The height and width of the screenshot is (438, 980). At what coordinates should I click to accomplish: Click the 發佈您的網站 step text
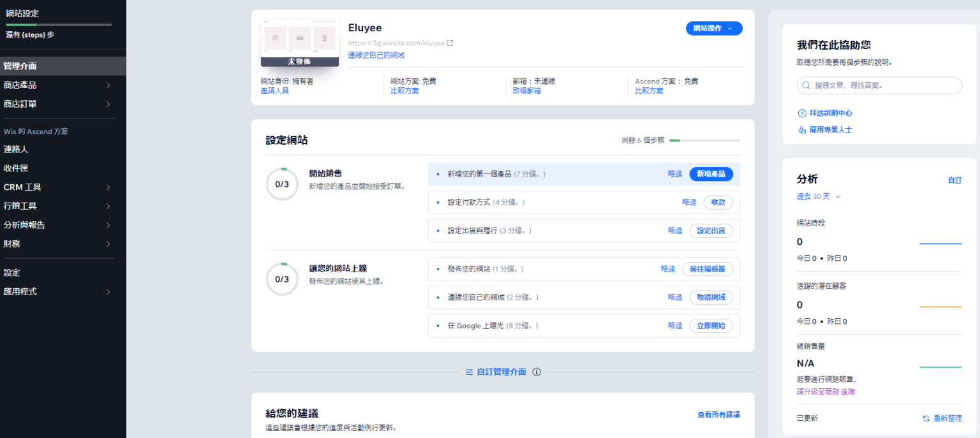(x=469, y=269)
